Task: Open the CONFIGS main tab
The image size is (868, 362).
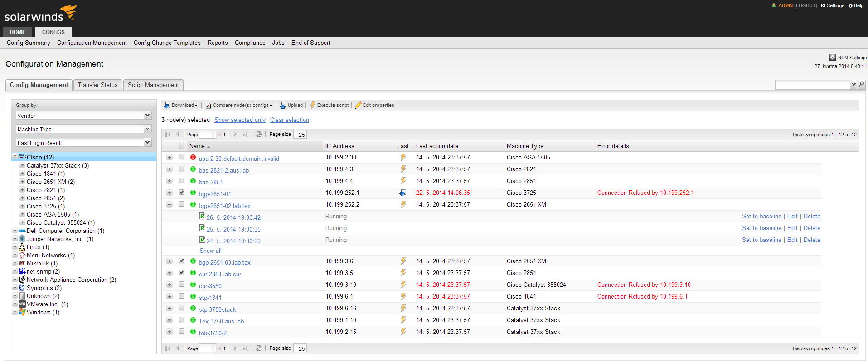Action: 53,32
